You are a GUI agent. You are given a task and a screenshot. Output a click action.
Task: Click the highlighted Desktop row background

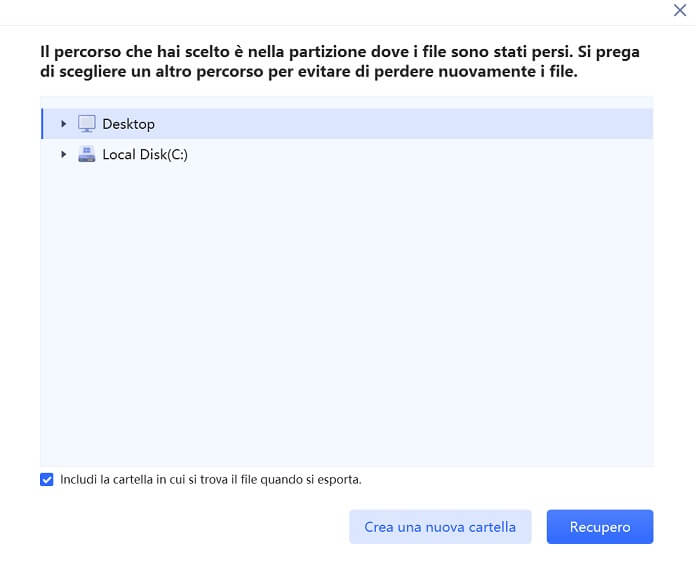pos(399,124)
